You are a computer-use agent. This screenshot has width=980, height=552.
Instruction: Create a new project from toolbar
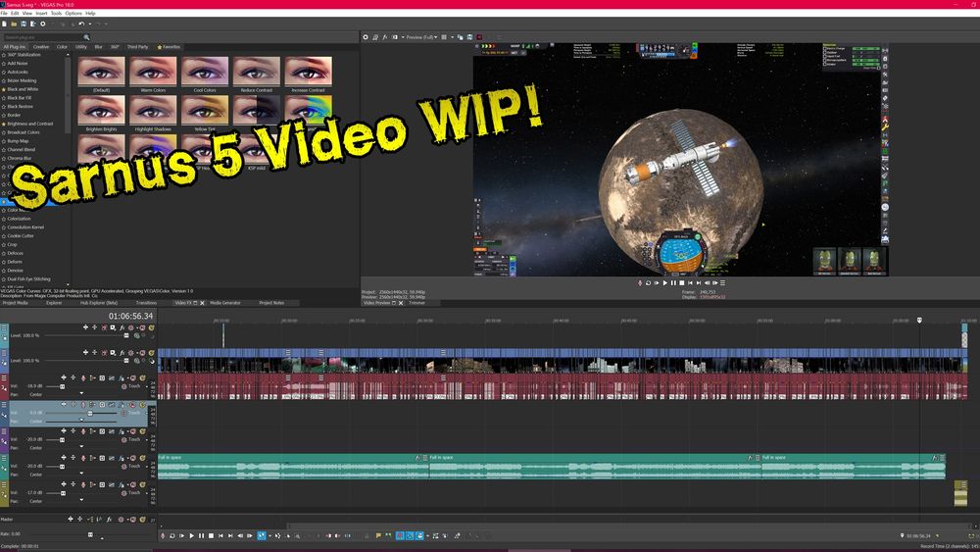4,24
